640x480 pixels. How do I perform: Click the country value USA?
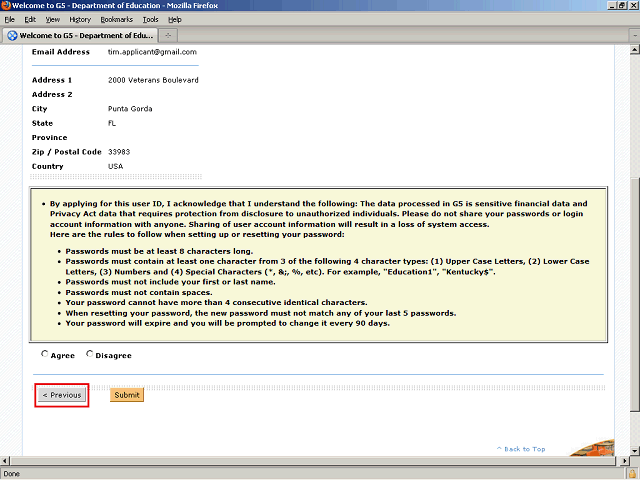point(116,166)
